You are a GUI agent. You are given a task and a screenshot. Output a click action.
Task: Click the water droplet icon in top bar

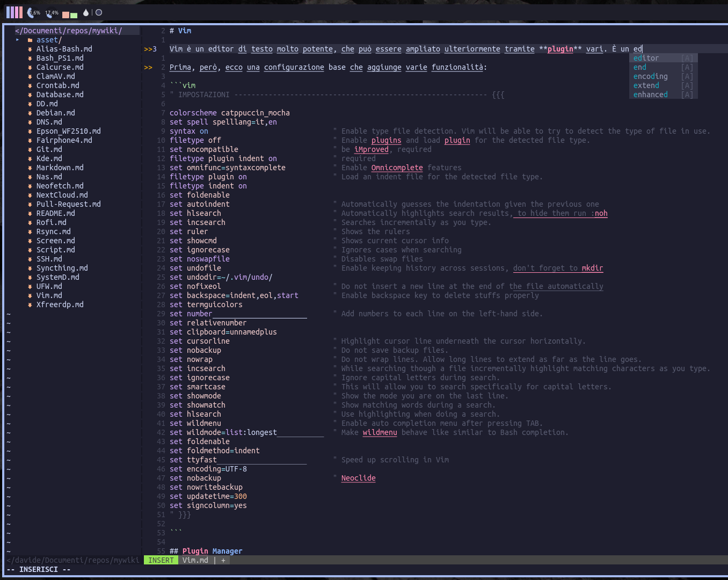click(86, 12)
